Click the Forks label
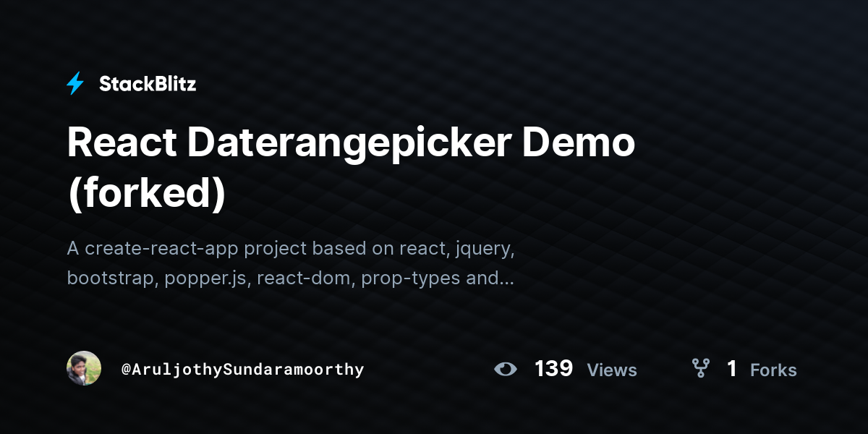 click(773, 370)
